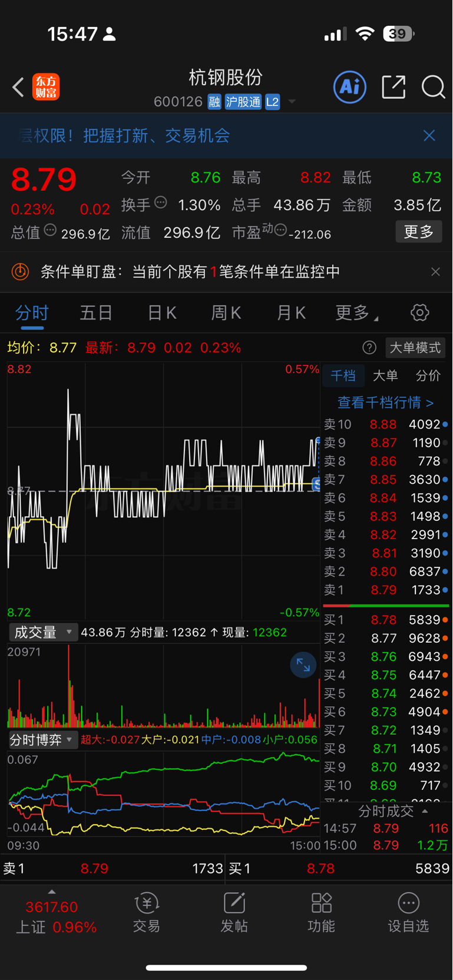The height and width of the screenshot is (980, 453).
Task: Switch to 分价 tab
Action: pos(428,376)
